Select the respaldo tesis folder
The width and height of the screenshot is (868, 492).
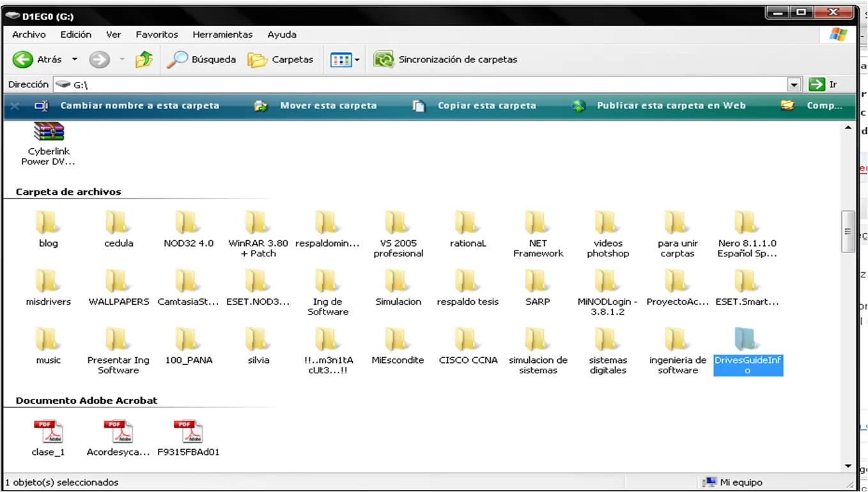pos(468,288)
